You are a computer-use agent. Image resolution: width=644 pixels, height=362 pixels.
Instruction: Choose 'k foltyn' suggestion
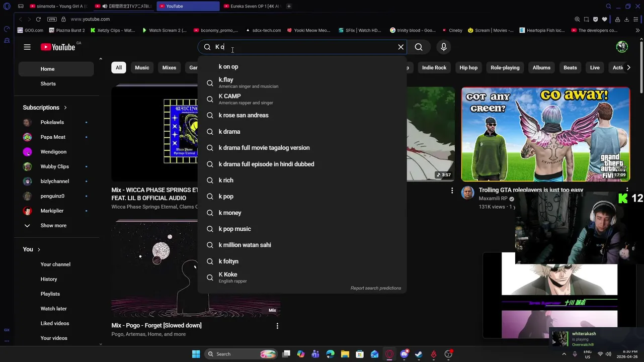(302, 261)
